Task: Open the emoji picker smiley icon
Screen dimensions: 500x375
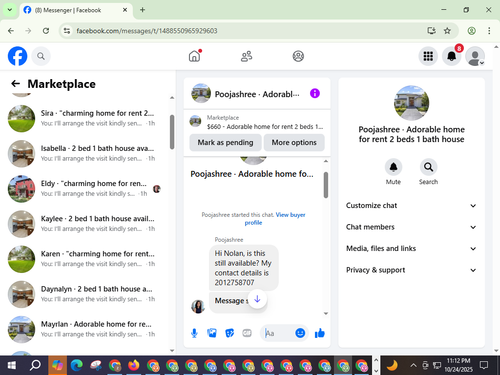Action: 300,333
